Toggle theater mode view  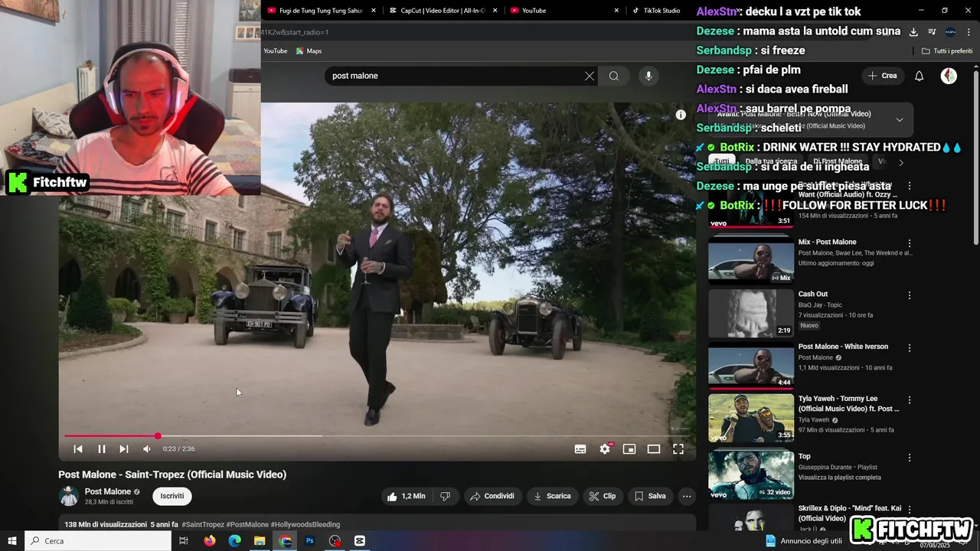[x=654, y=449]
